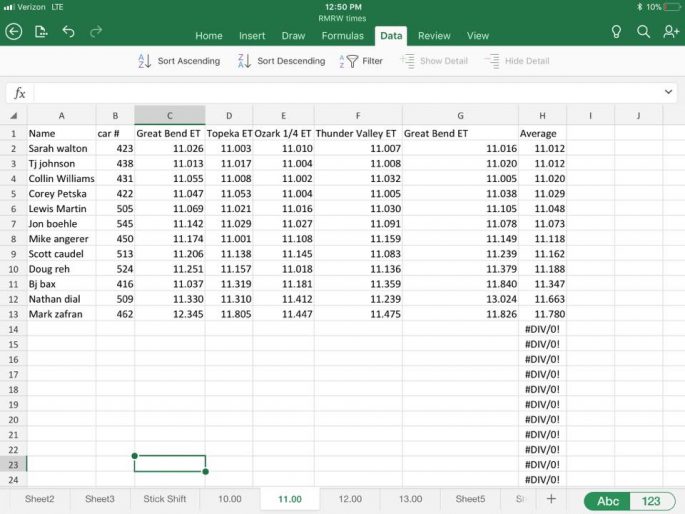Switch keyboard to 123 numeric mode
Image resolution: width=685 pixels, height=514 pixels.
point(653,501)
